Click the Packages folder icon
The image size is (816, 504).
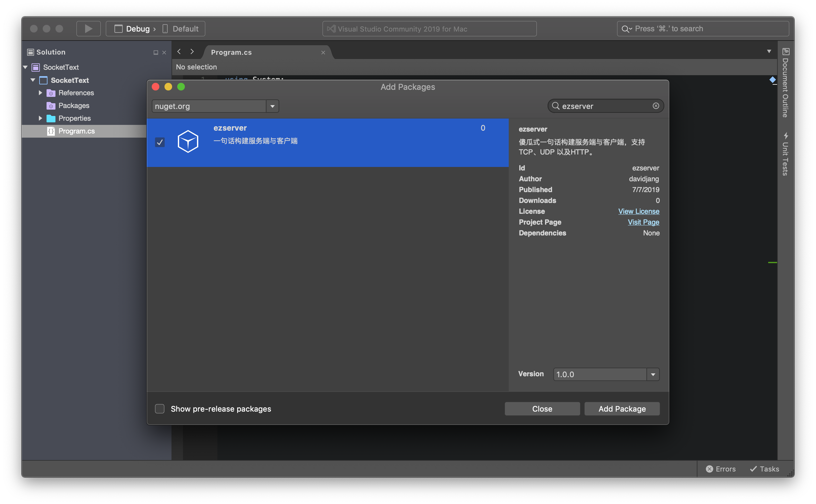pyautogui.click(x=51, y=106)
